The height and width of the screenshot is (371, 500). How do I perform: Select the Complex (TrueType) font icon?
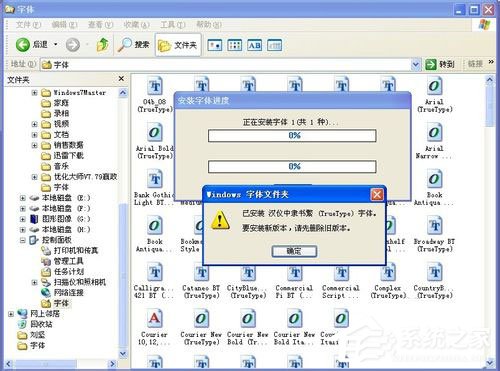coord(388,272)
